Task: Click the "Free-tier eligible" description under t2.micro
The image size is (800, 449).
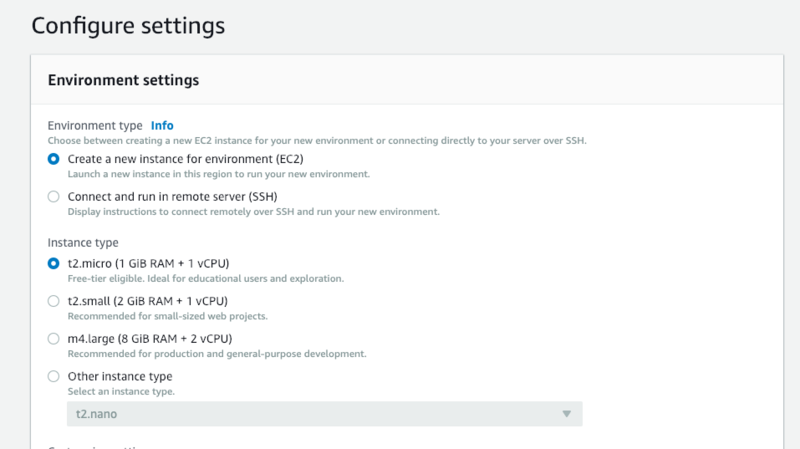Action: pyautogui.click(x=211, y=278)
